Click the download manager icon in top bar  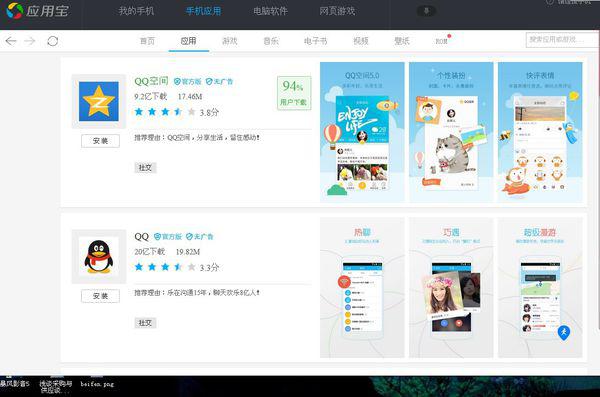click(426, 11)
